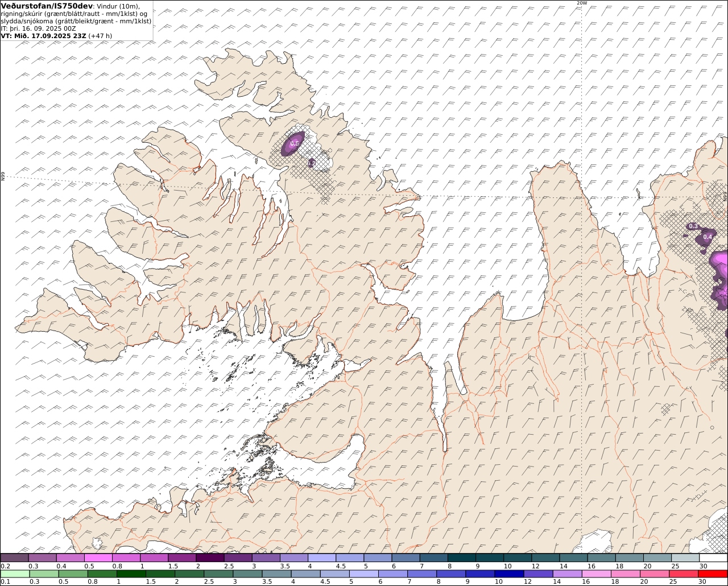This screenshot has width=728, height=586.
Task: Pick the light pink 16 swatch in rain scale
Action: (x=597, y=573)
